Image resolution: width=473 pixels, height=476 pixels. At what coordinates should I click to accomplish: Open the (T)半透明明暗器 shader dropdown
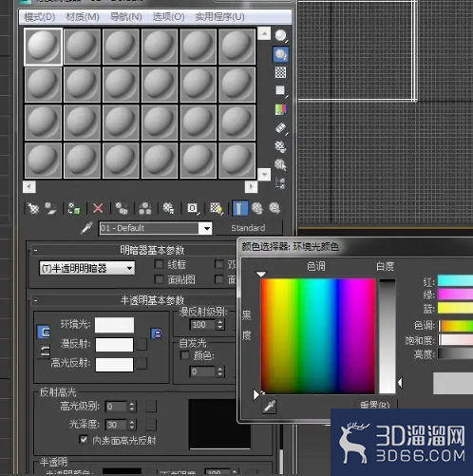tap(87, 268)
